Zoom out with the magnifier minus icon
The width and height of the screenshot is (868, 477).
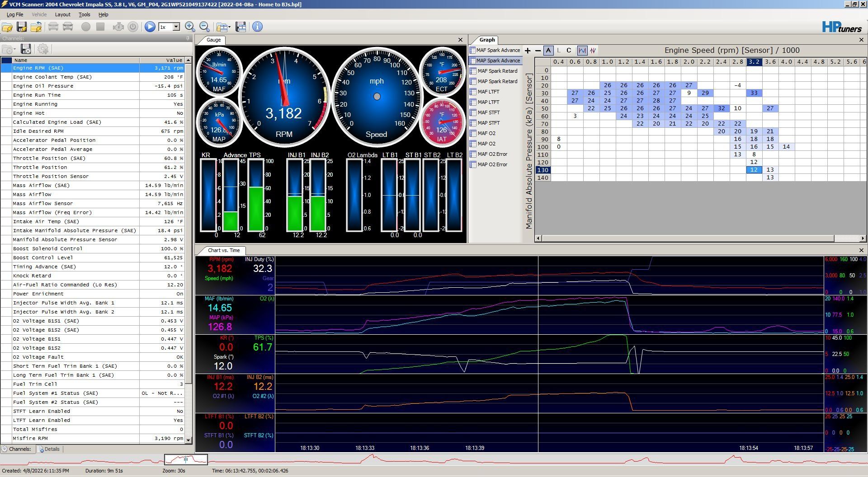[x=204, y=27]
